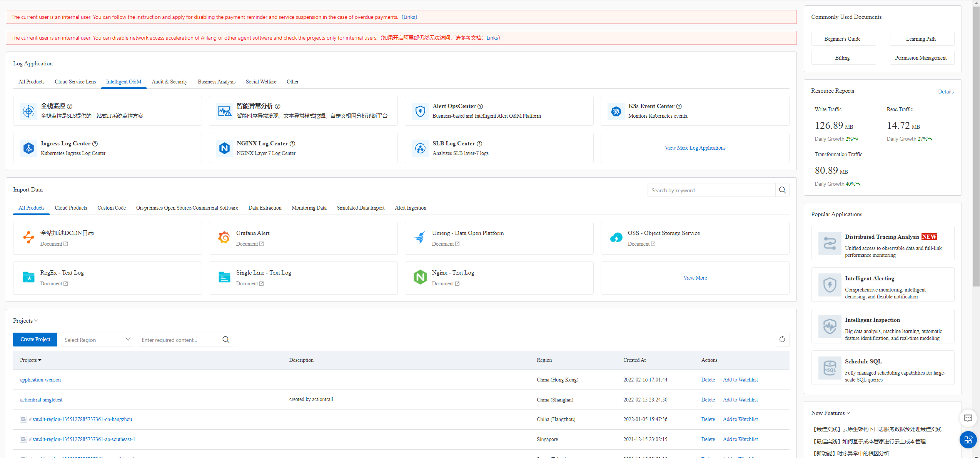
Task: Click the page vertical scrollbar
Action: click(x=976, y=146)
